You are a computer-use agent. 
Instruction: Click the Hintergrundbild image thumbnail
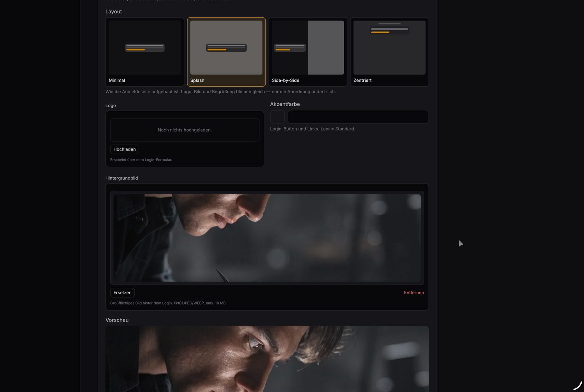click(x=267, y=238)
